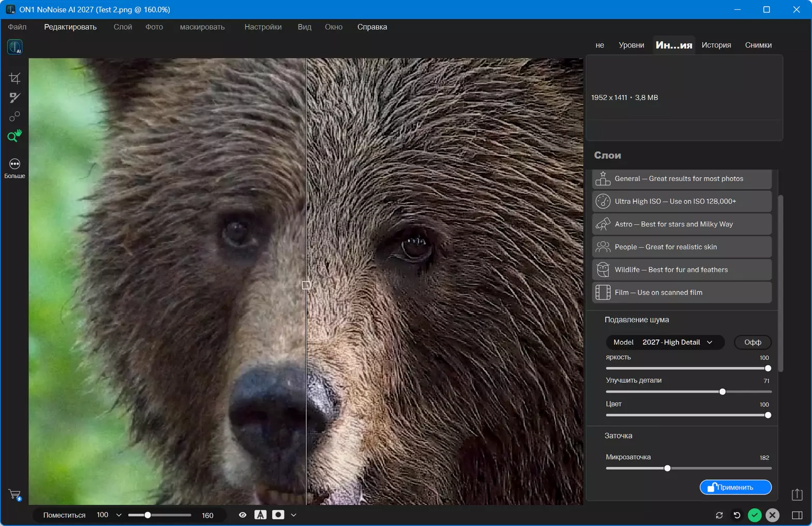Image resolution: width=812 pixels, height=526 pixels.
Task: Click the NoNoise AI module icon
Action: (14, 47)
